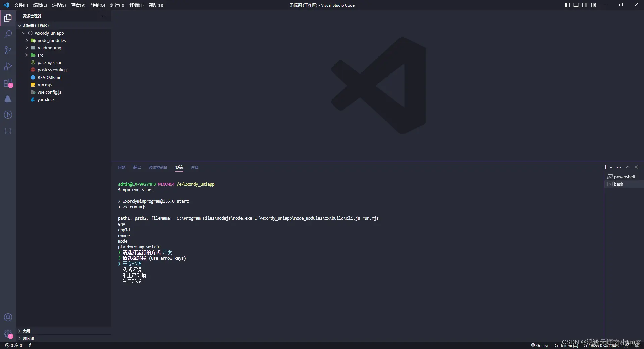The image size is (644, 349).
Task: Click Colorize variables status bar item
Action: tap(601, 345)
